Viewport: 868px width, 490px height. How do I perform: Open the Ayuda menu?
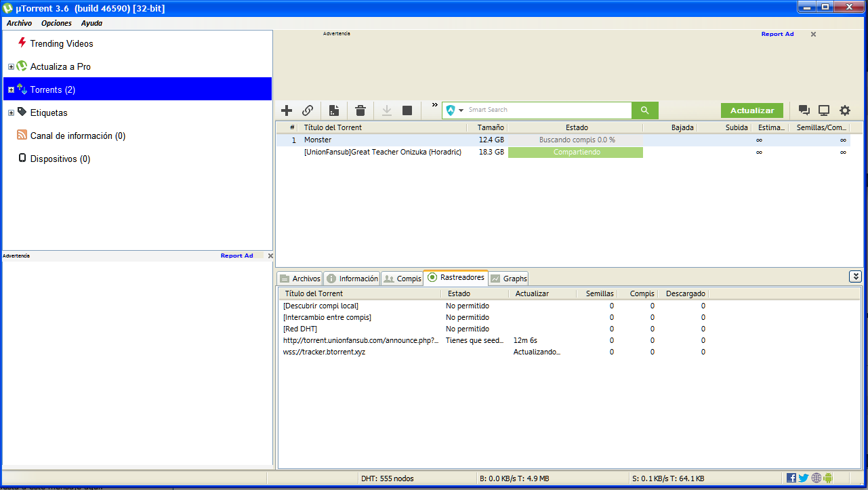click(x=91, y=23)
